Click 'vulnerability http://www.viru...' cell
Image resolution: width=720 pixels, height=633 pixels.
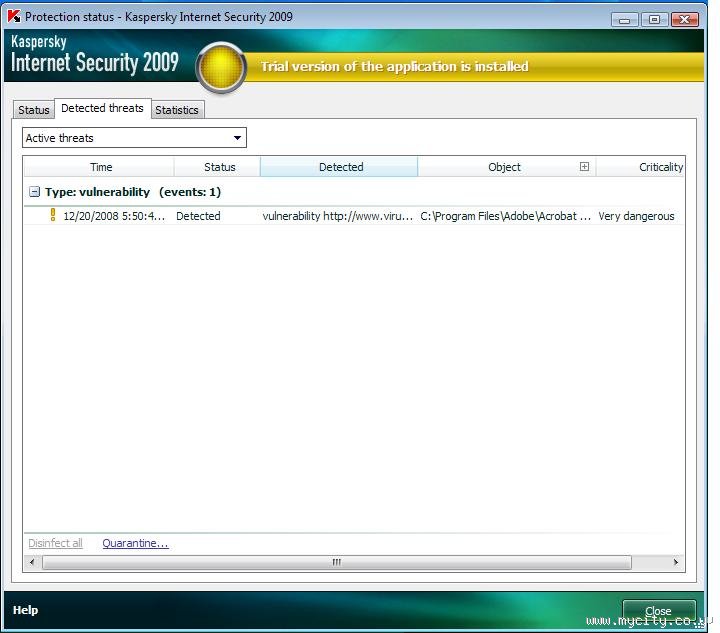[338, 216]
